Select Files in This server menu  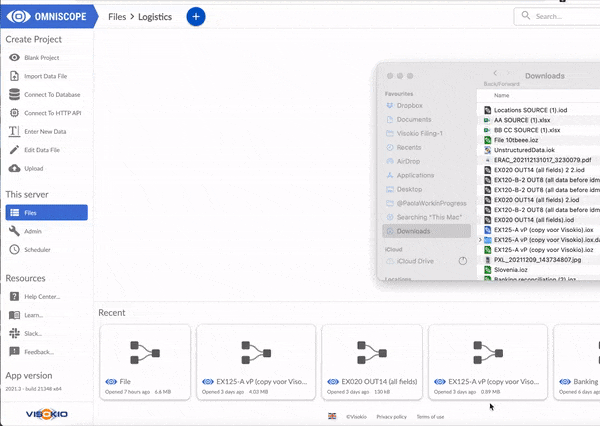click(47, 212)
